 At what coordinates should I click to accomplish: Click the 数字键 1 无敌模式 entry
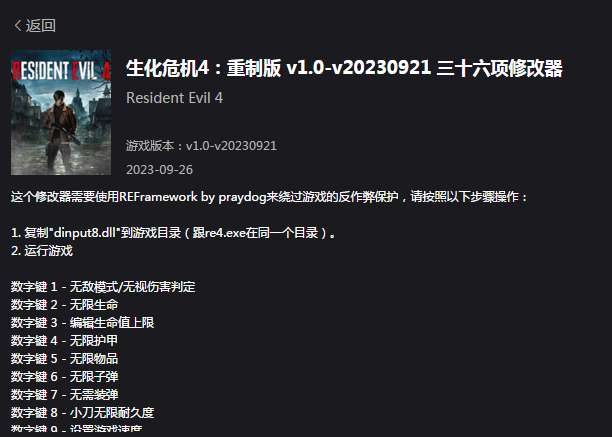tap(103, 287)
